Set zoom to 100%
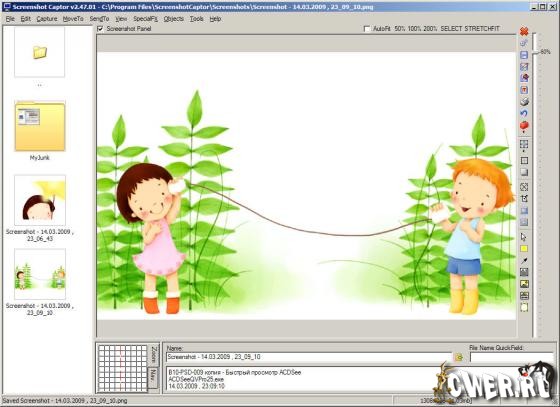The width and height of the screenshot is (560, 407). [414, 29]
